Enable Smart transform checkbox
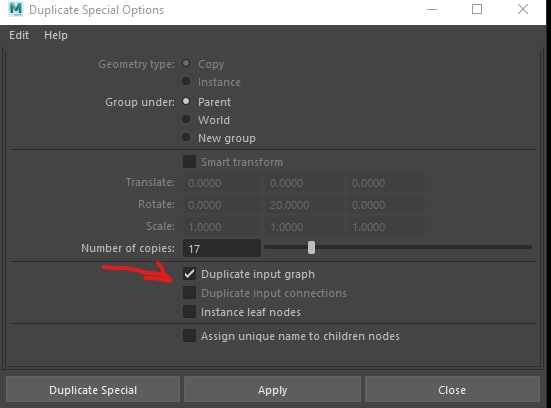Viewport: 551px width, 408px height. tap(189, 162)
